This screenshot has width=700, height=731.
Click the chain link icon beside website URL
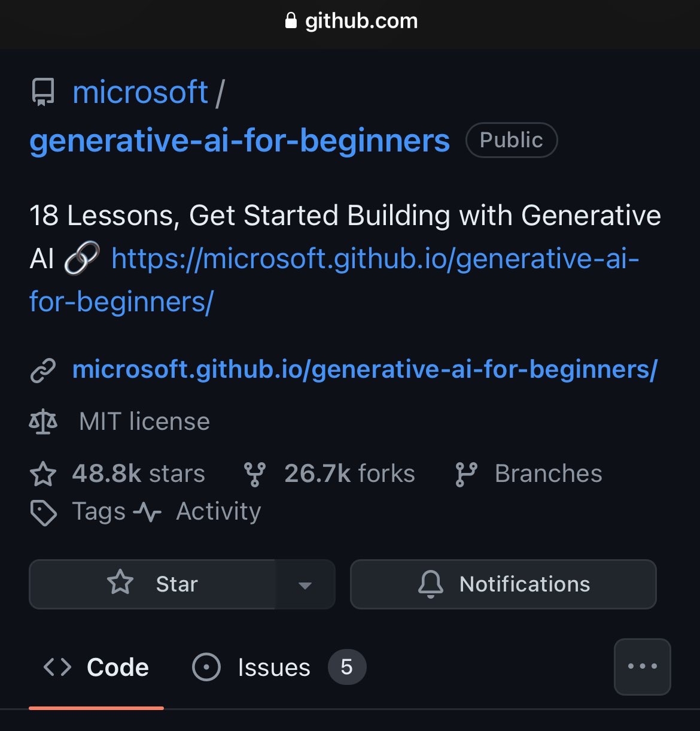[x=43, y=371]
